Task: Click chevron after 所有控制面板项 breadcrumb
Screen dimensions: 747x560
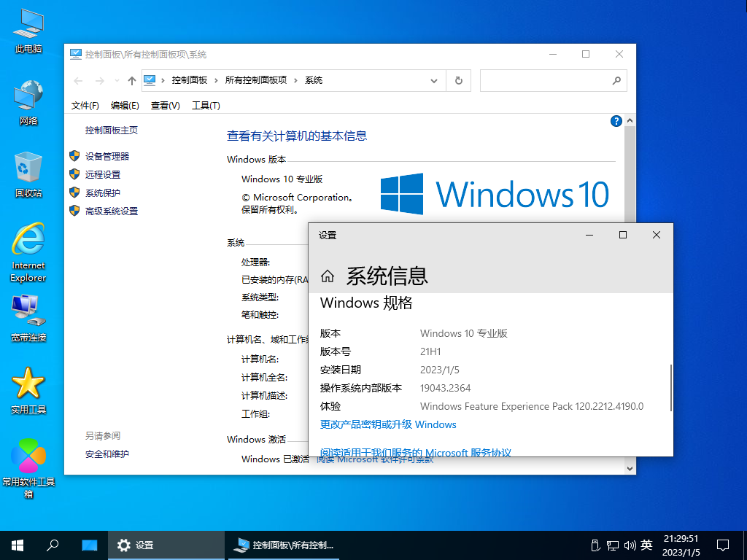Action: click(295, 80)
